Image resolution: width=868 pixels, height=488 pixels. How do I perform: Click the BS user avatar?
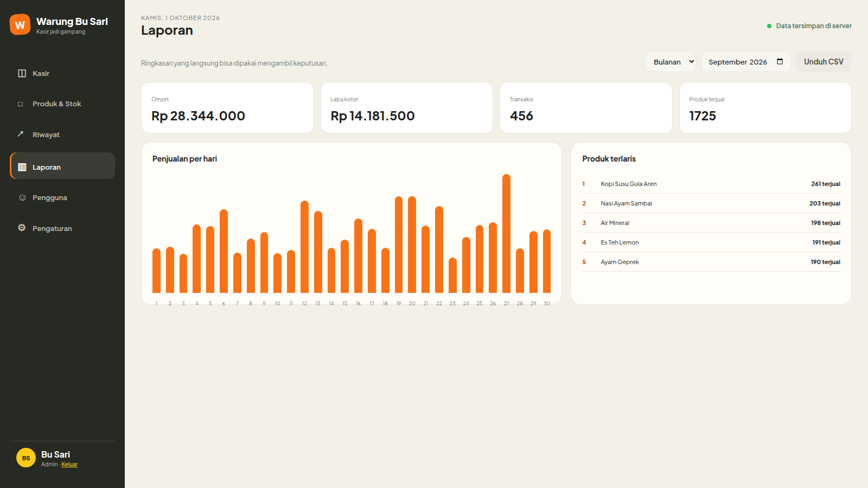(x=26, y=458)
